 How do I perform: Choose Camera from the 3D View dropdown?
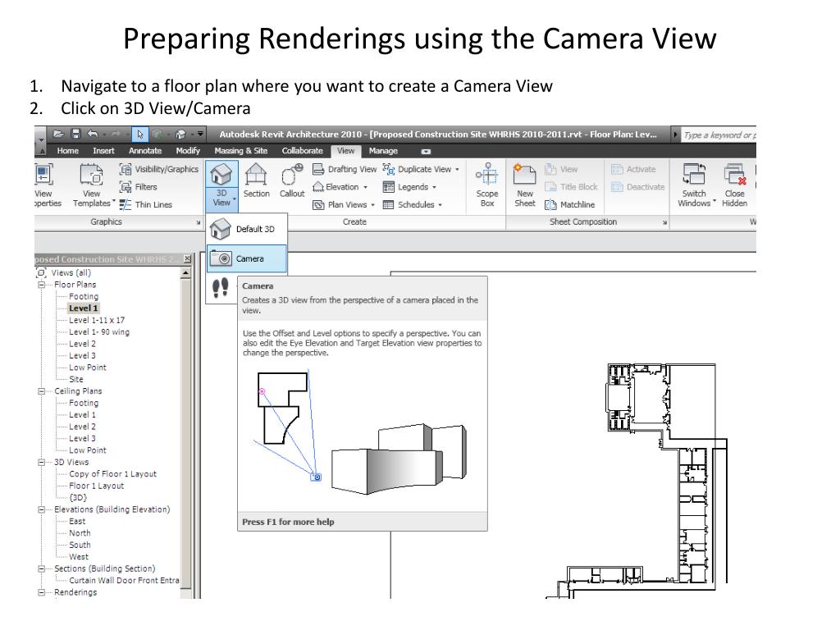pyautogui.click(x=247, y=258)
